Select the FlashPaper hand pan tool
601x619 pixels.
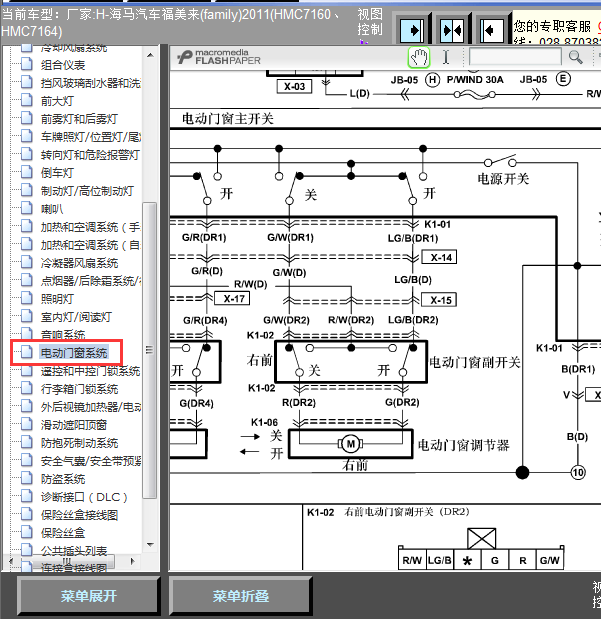click(x=419, y=58)
